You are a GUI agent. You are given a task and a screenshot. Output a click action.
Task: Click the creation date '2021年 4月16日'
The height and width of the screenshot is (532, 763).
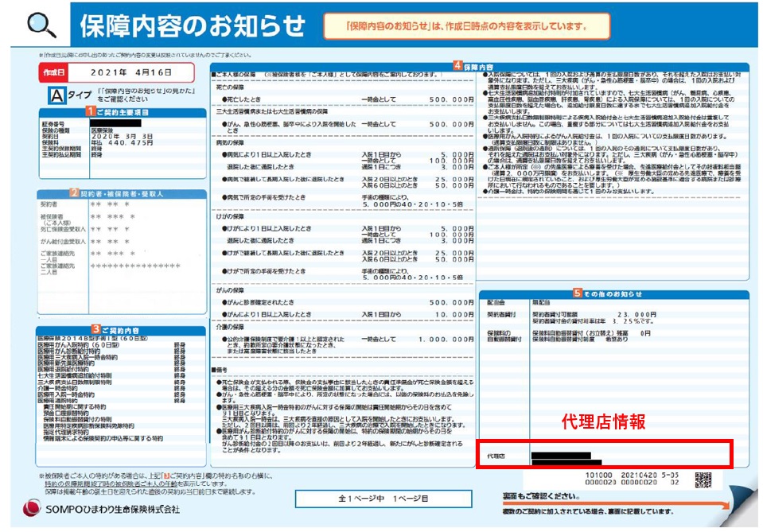[131, 72]
